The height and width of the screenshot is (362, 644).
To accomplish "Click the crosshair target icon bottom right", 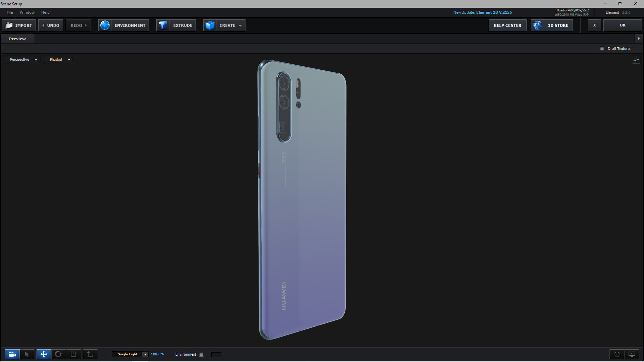I will click(x=617, y=354).
